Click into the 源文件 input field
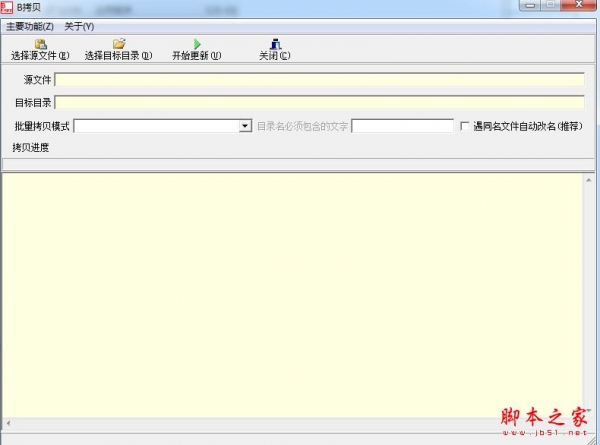600x445 pixels. point(320,80)
